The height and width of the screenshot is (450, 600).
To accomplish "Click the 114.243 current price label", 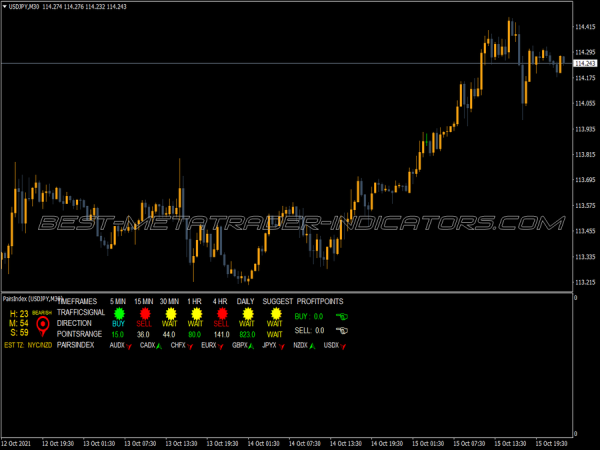I will [585, 63].
